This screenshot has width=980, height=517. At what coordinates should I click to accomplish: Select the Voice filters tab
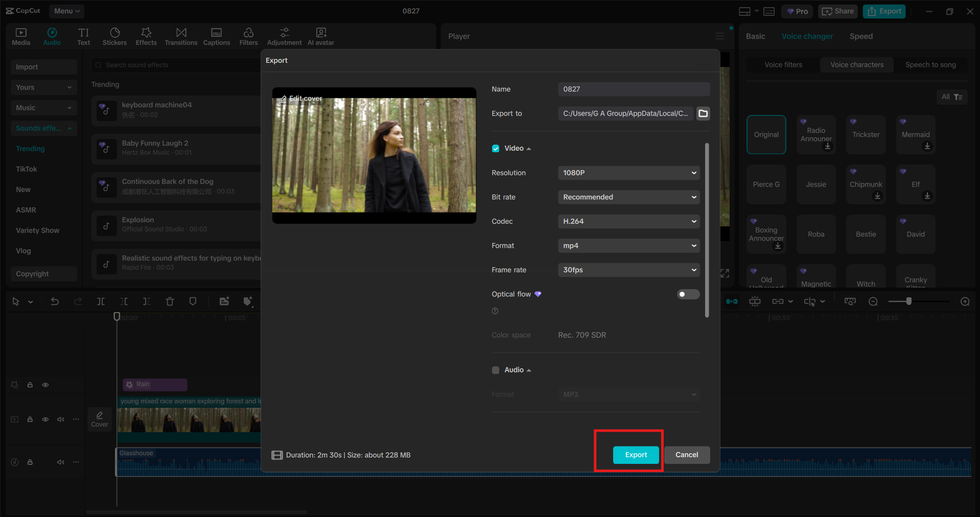coord(783,65)
